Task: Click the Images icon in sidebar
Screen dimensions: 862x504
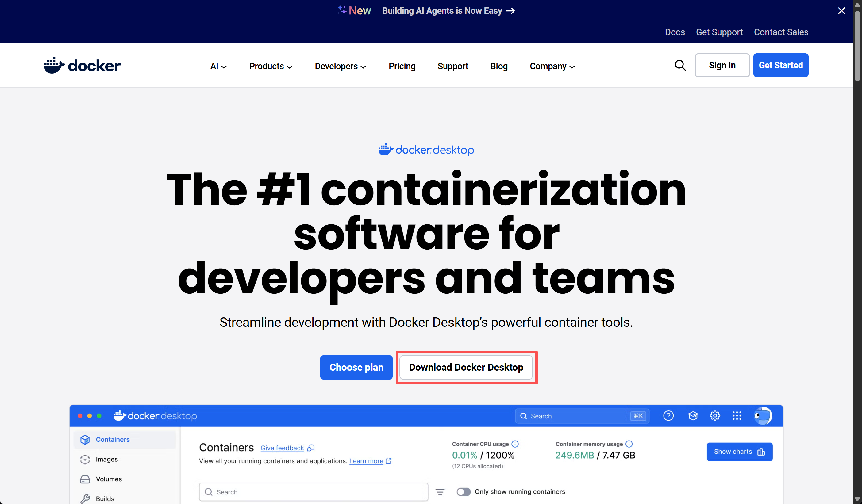Action: [85, 459]
